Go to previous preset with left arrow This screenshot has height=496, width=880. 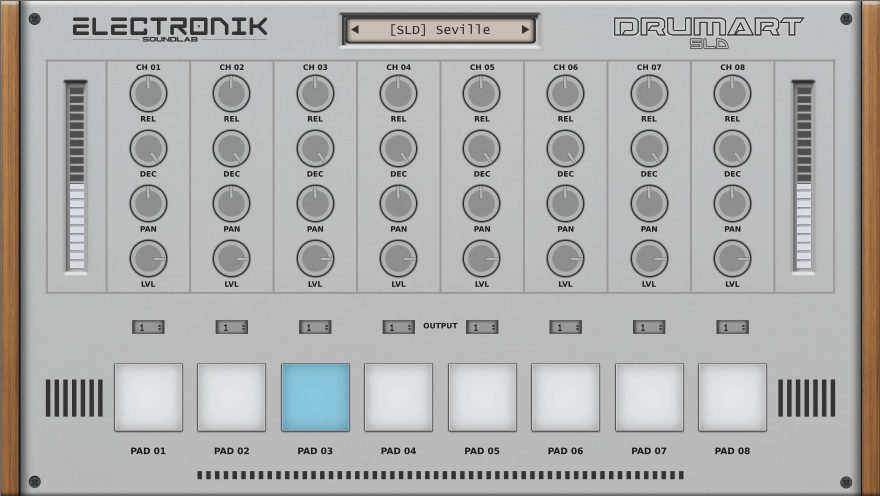tap(355, 30)
